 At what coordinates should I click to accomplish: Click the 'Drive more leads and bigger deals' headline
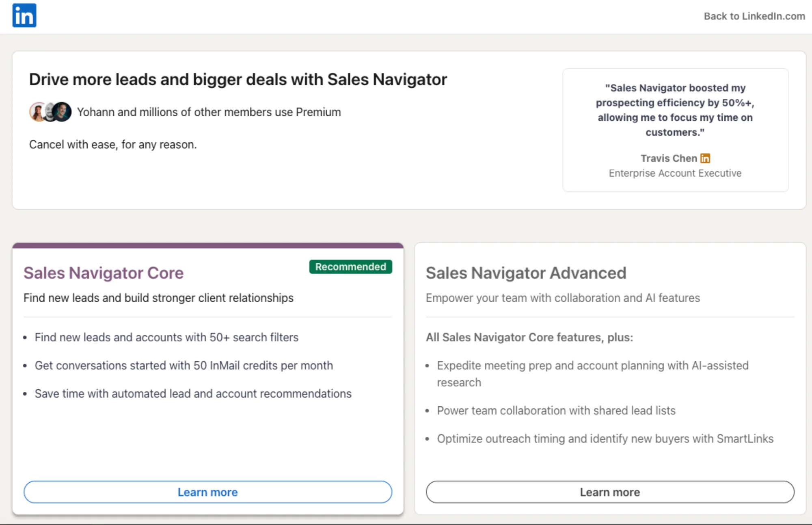coord(238,80)
